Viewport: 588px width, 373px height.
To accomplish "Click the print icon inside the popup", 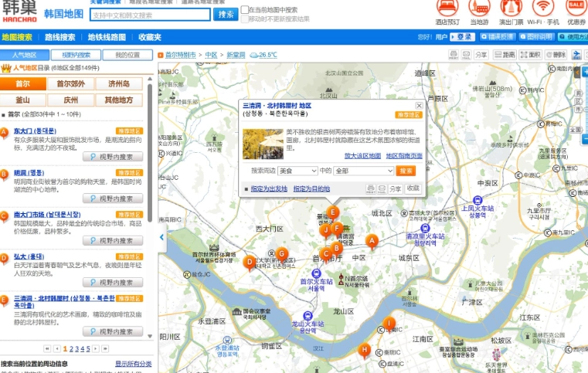I will 371,188.
